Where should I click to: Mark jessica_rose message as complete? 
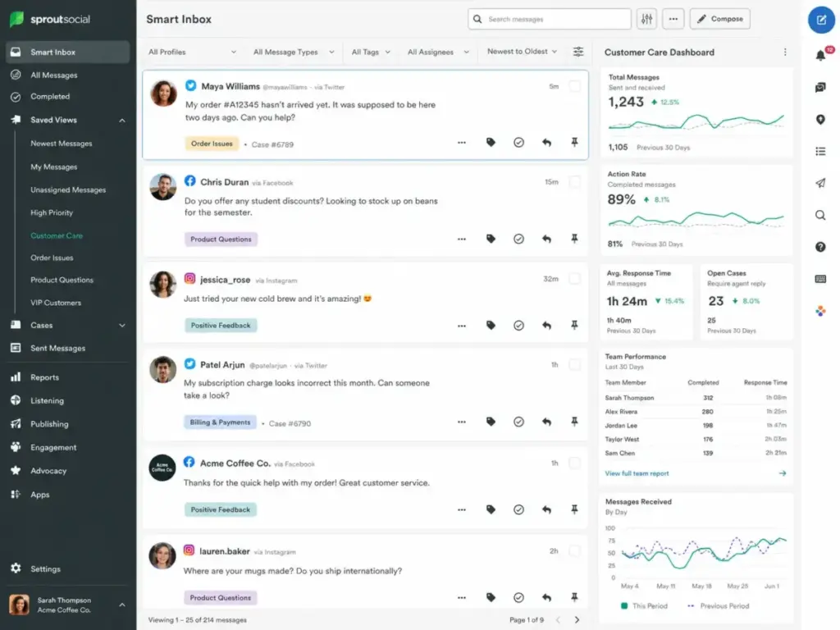tap(518, 325)
